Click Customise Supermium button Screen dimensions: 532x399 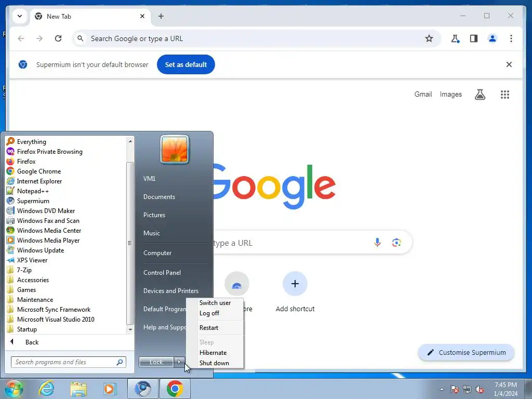click(x=467, y=353)
